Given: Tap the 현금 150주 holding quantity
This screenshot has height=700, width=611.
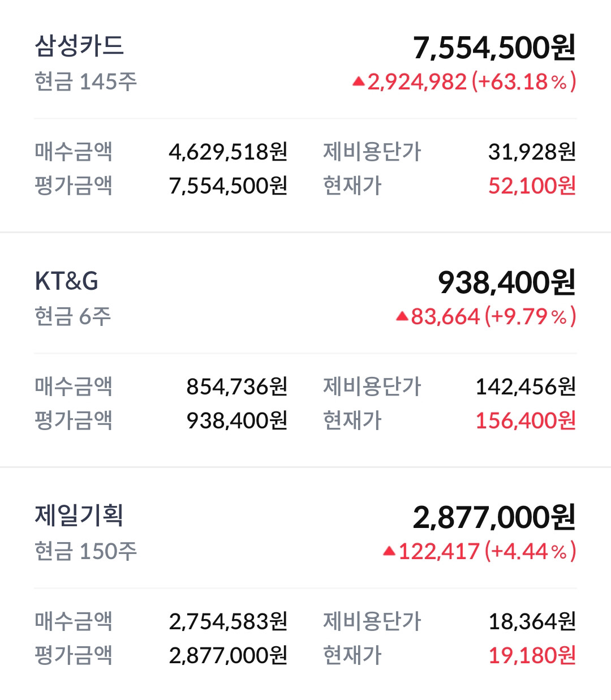Looking at the screenshot, I should pyautogui.click(x=85, y=551).
